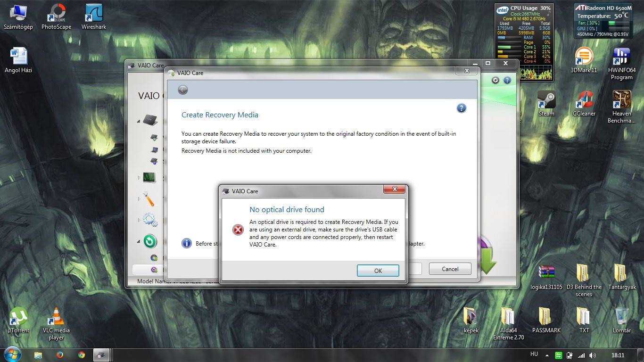Expand the wrench category arrow
Screen dimensions: 644x362
point(139,199)
